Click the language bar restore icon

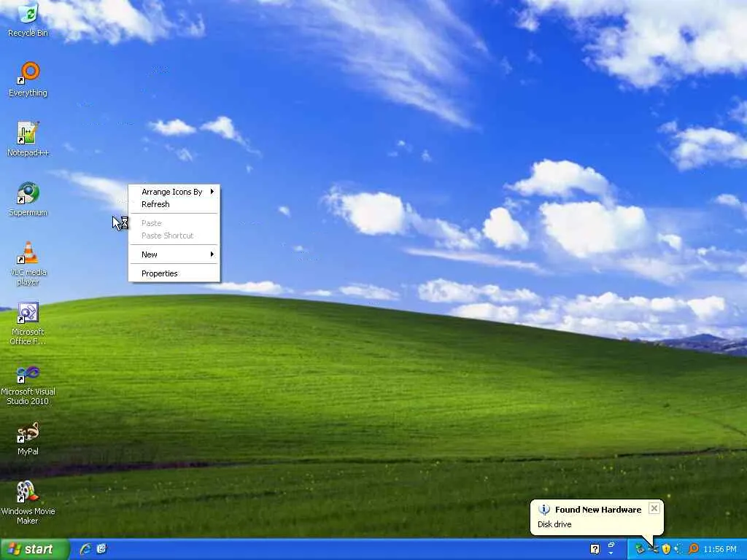(611, 544)
